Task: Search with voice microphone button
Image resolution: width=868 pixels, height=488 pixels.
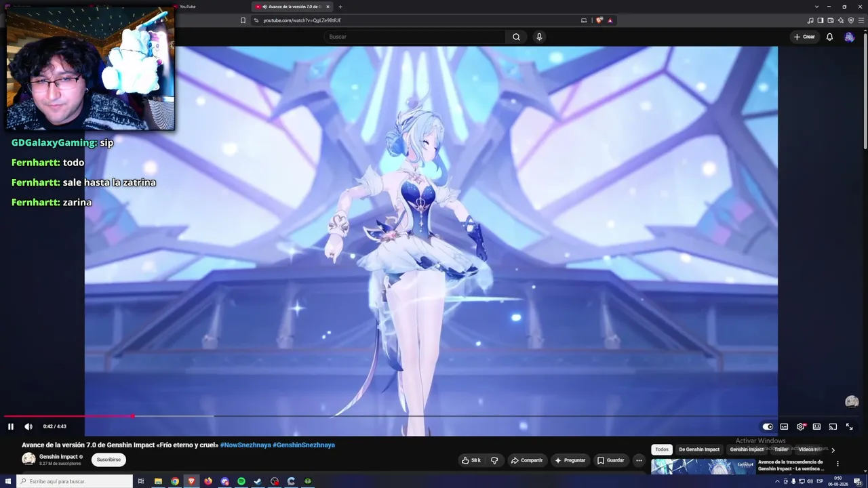Action: tap(539, 37)
